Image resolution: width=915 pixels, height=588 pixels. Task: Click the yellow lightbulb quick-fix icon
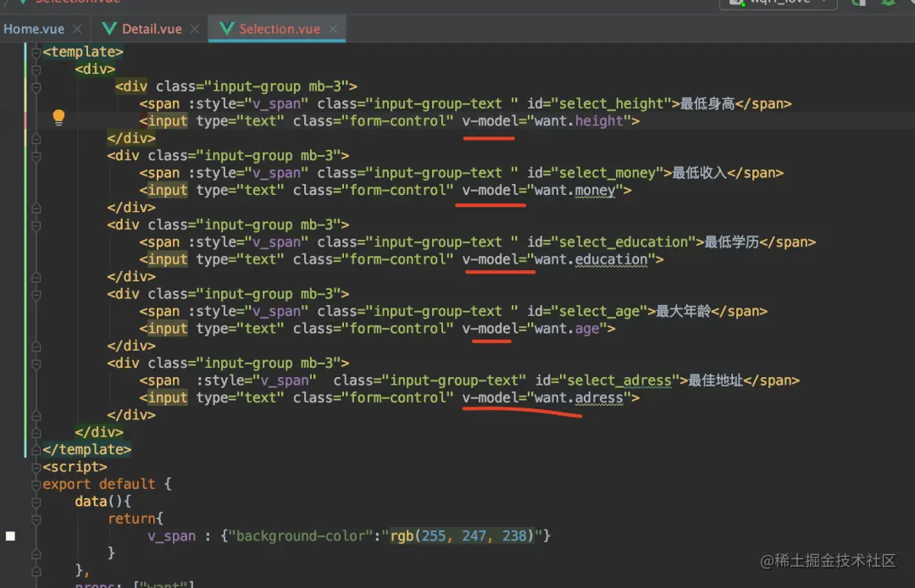click(58, 118)
